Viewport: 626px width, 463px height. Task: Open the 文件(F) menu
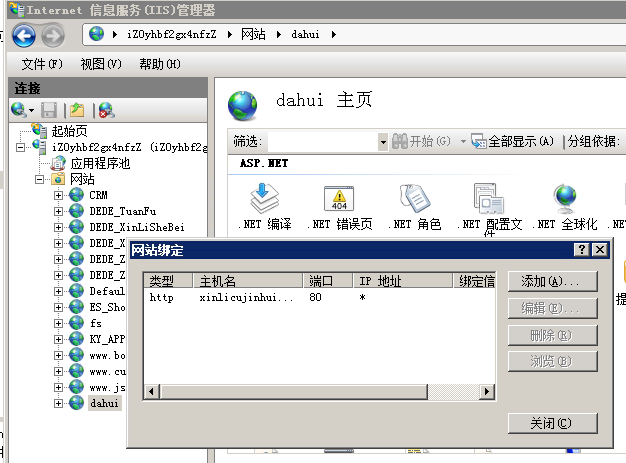coord(42,64)
